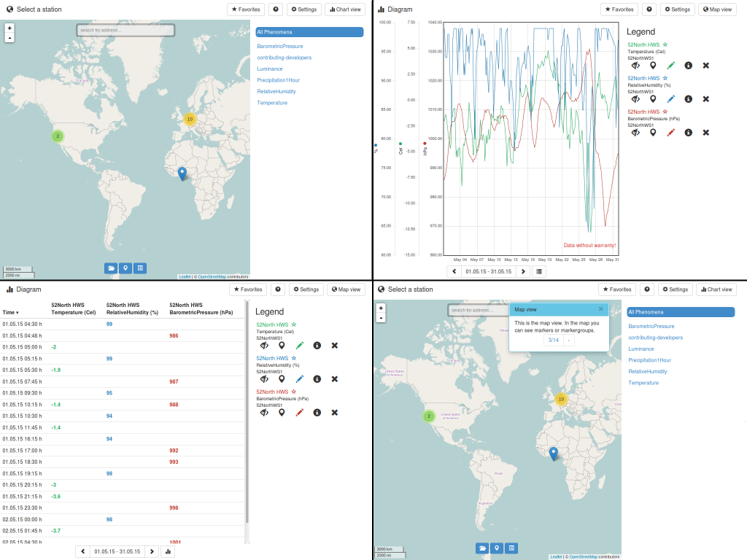Open help tour icon in chart diagram panel
This screenshot has height=560, width=747.
(x=649, y=9)
